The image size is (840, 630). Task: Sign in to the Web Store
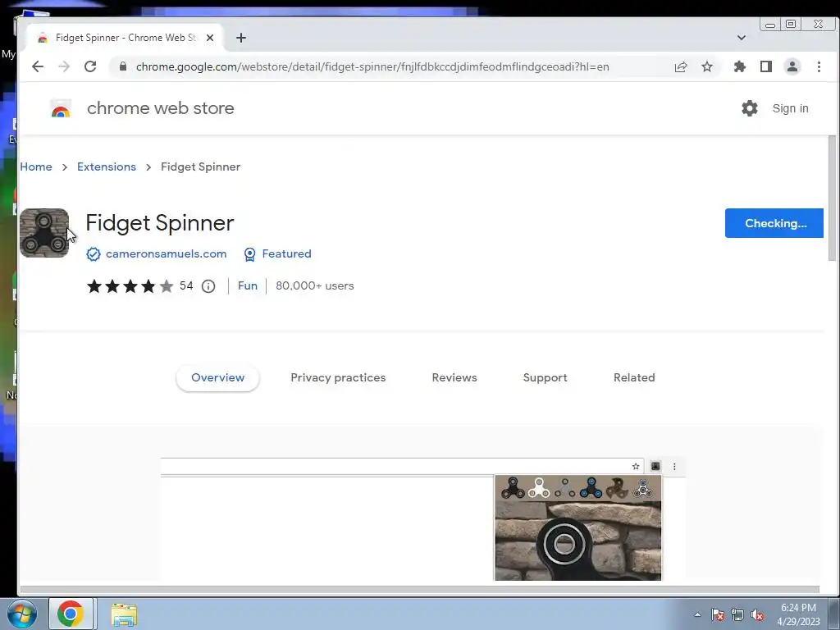pos(790,108)
